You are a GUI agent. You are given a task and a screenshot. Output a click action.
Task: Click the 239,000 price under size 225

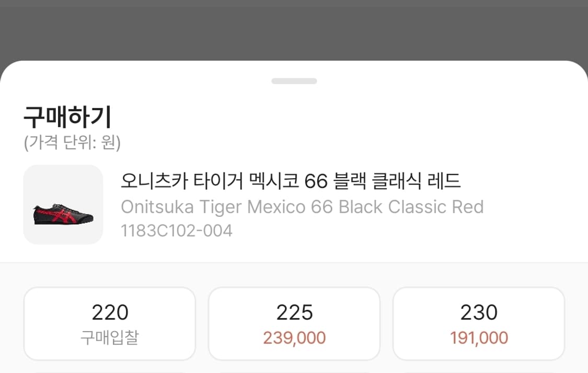294,337
